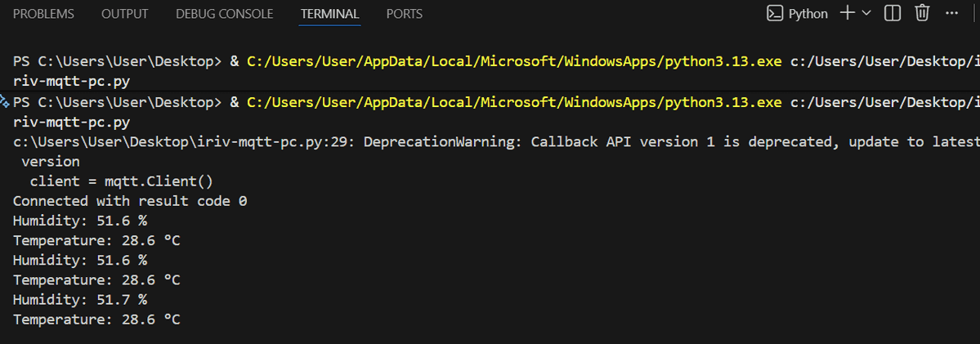
Task: Click the 'Humidity: 51.7 %' output line
Action: click(x=80, y=300)
